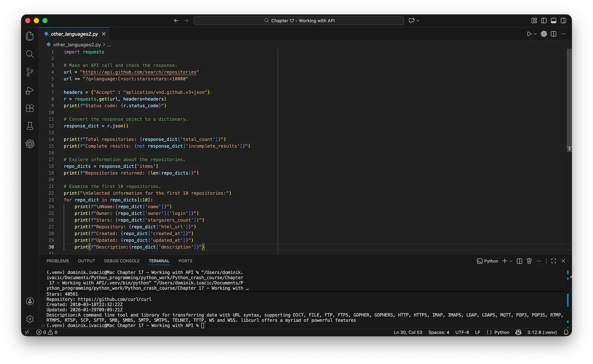
Task: Select the TERMINAL panel tab
Action: [159, 261]
